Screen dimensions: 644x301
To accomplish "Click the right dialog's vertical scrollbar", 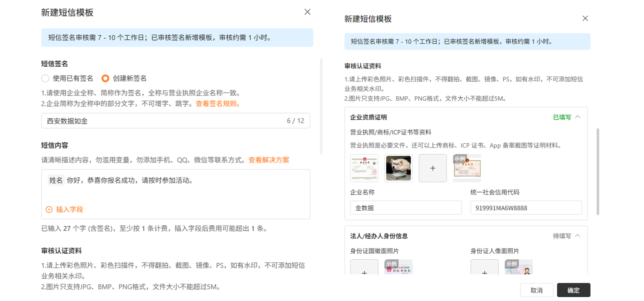I will (598, 171).
